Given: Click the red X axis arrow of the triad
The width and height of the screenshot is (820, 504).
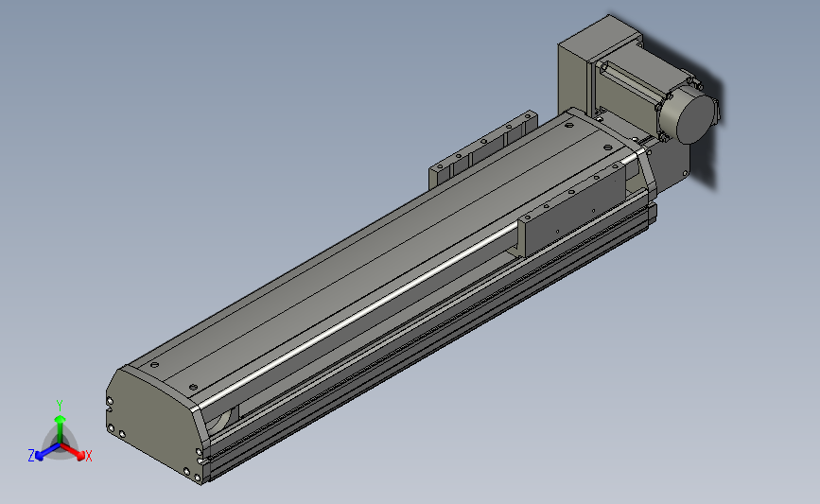Looking at the screenshot, I should tap(74, 452).
